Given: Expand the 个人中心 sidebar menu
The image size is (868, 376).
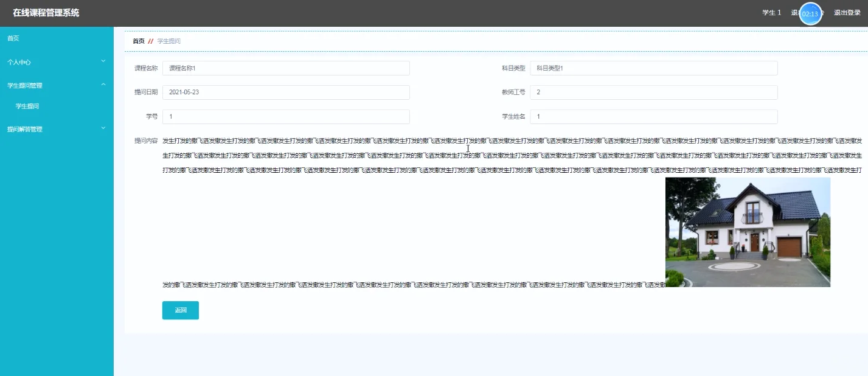Looking at the screenshot, I should pyautogui.click(x=19, y=61).
